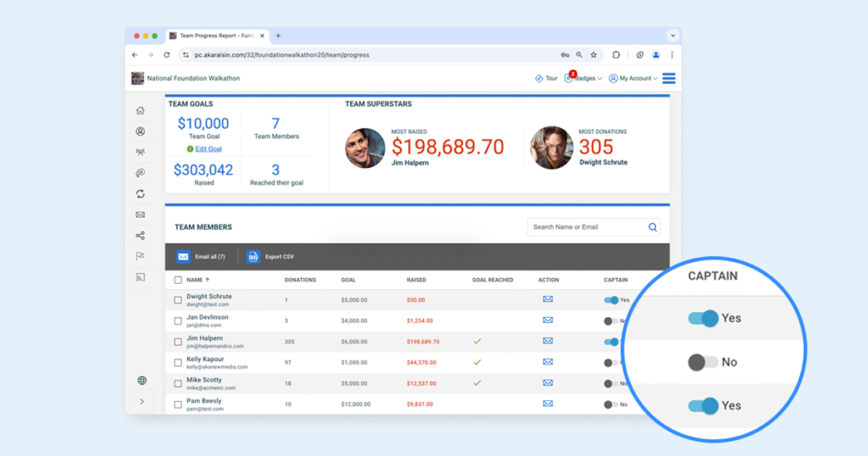The height and width of the screenshot is (456, 868).
Task: Open the share icon in the sidebar
Action: [x=140, y=236]
